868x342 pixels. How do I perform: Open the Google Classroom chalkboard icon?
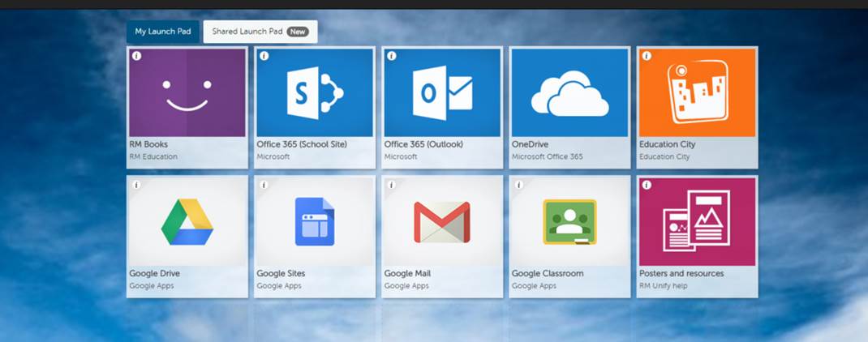[x=569, y=222]
